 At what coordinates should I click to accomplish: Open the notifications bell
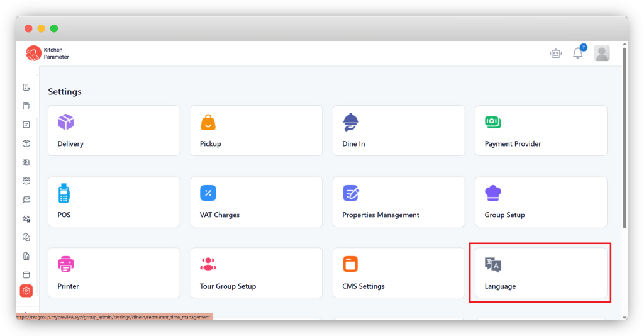click(577, 53)
